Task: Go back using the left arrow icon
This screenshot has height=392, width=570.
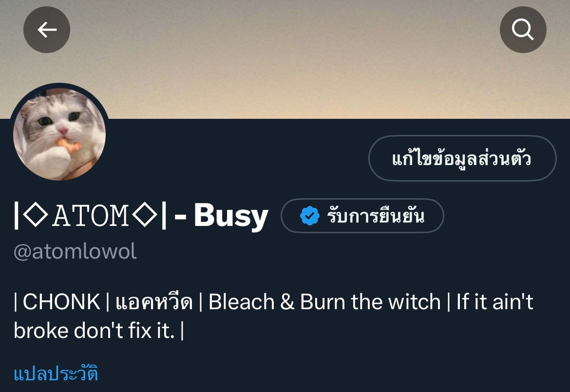Action: [x=47, y=30]
